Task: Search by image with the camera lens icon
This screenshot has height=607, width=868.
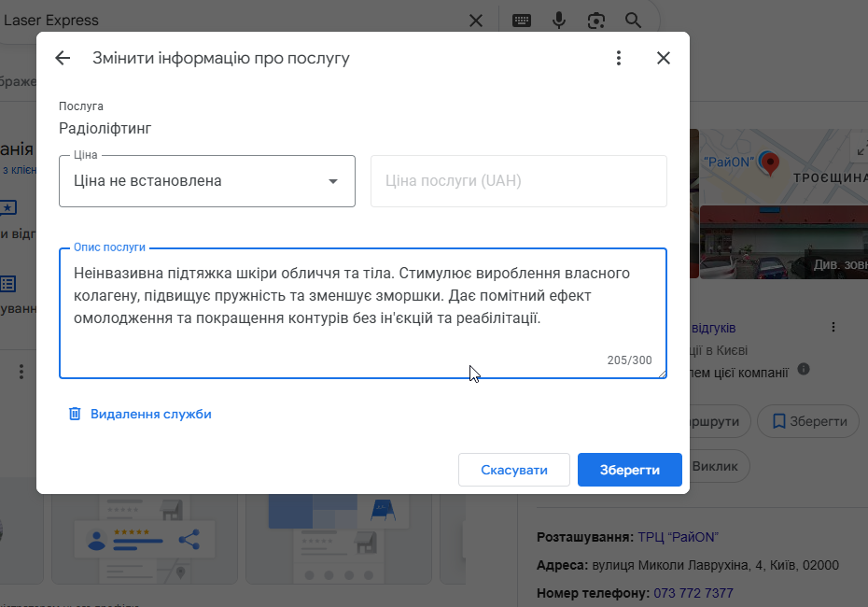Action: point(595,21)
